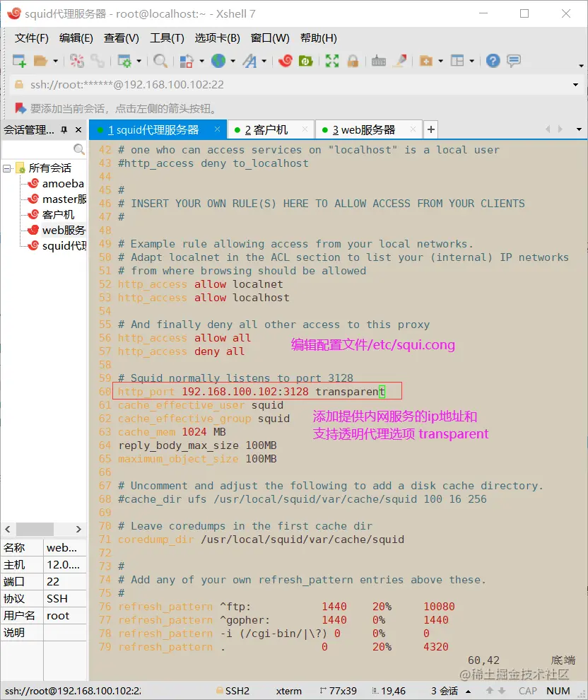
Task: Click the globe Encoding icon
Action: pos(218,61)
